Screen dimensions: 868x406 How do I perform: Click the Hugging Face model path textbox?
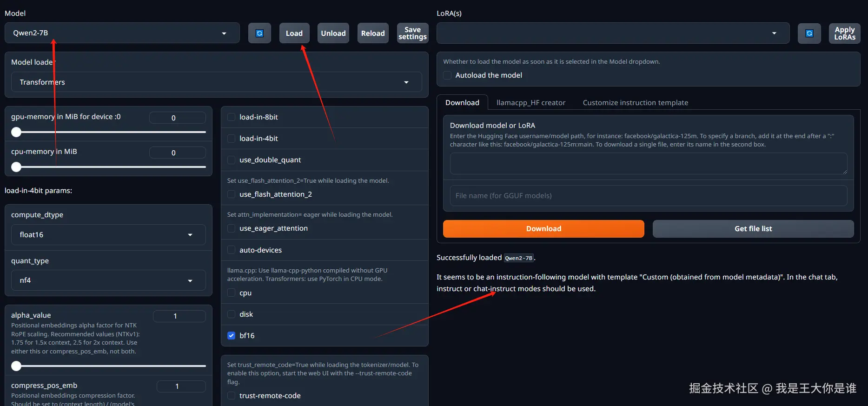(x=649, y=164)
